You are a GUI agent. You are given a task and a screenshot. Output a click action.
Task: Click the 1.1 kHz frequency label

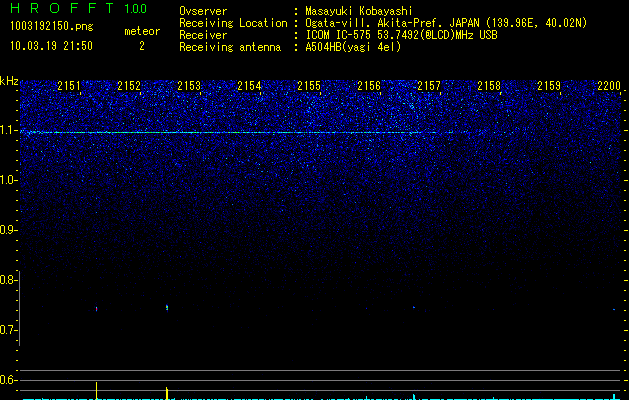[x=8, y=130]
